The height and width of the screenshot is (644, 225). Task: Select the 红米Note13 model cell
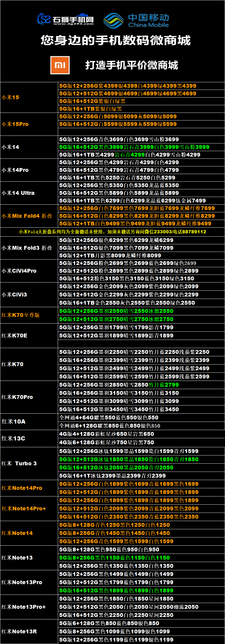click(x=29, y=558)
